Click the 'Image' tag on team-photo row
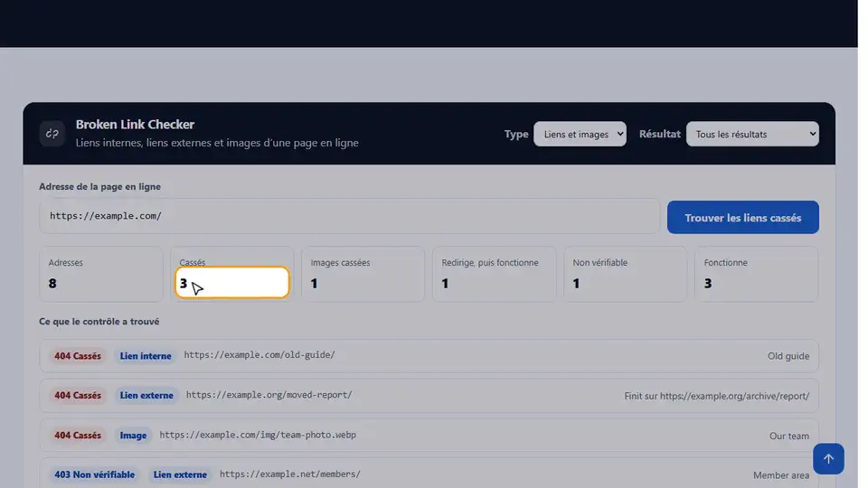Viewport: 868px width, 488px height. point(134,435)
